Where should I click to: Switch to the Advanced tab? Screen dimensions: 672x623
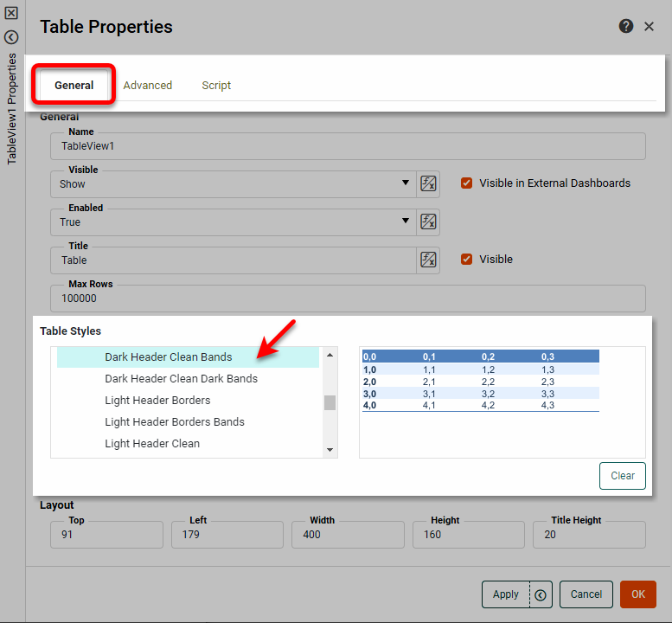tap(147, 86)
